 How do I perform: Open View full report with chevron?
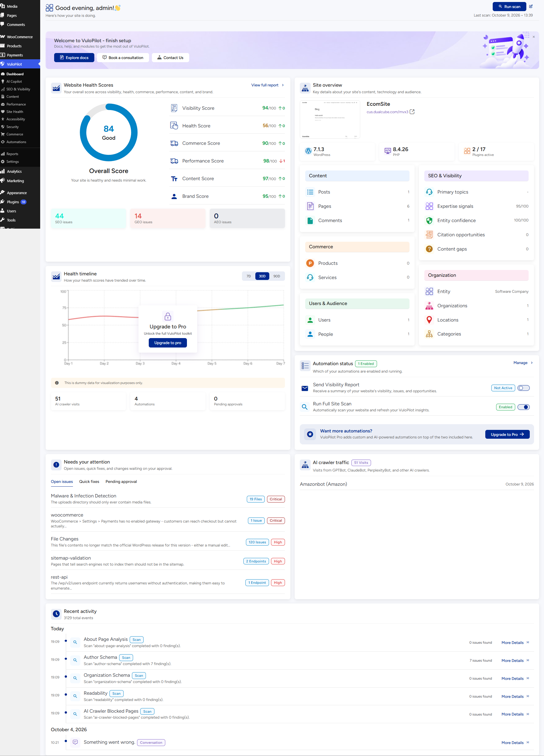tap(268, 85)
